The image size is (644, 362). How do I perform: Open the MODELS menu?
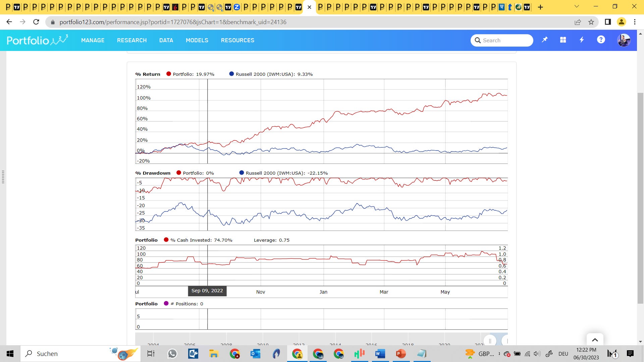coord(197,40)
